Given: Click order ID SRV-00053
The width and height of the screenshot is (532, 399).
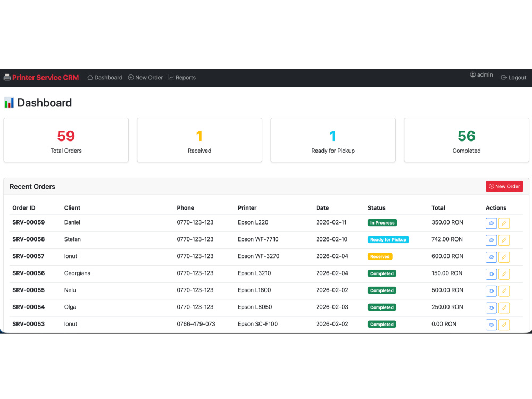Looking at the screenshot, I should click(29, 324).
